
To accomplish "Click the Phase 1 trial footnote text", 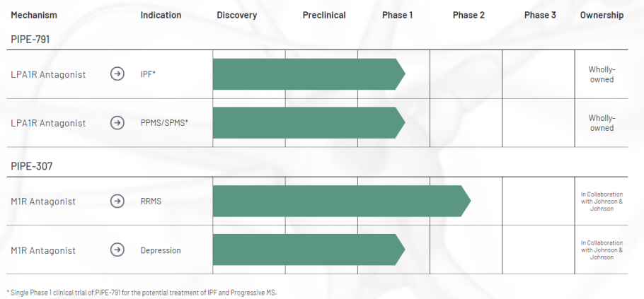I will [142, 292].
